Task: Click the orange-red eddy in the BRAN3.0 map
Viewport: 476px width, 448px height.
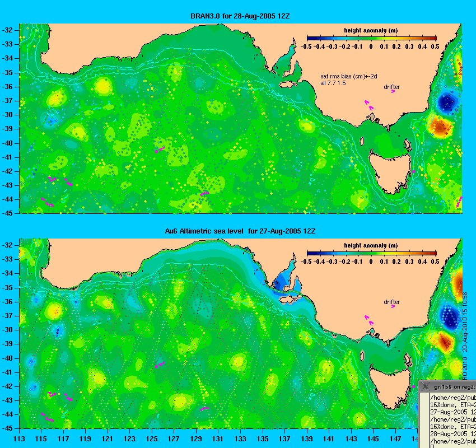Action: 439,127
